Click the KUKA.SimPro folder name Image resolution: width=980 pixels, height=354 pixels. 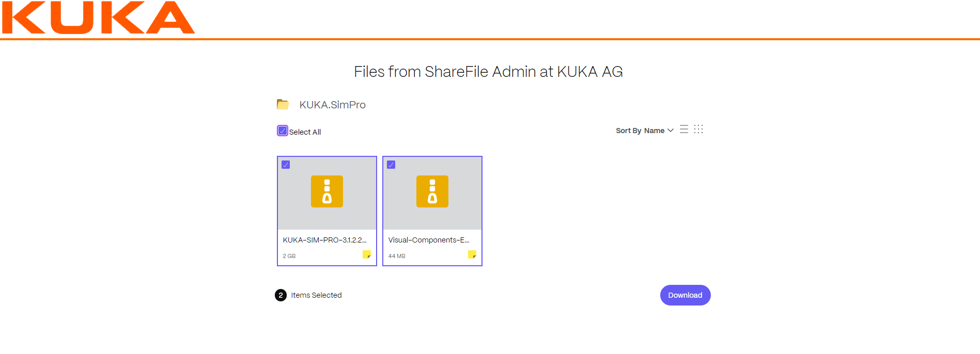click(x=332, y=105)
